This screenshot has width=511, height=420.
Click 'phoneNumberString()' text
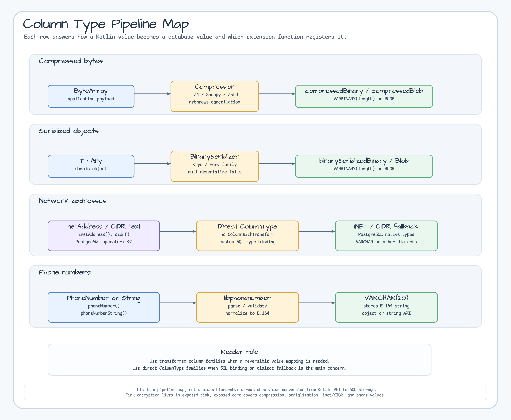click(104, 313)
